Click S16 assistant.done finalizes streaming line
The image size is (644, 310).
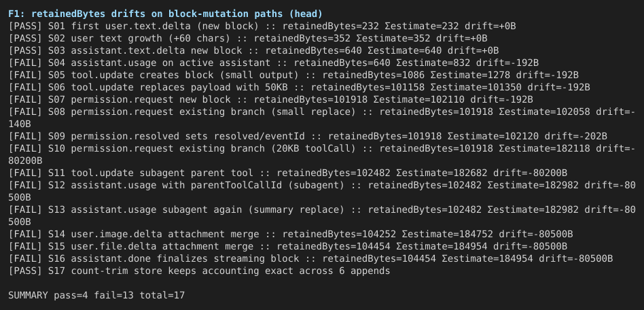coord(310,259)
